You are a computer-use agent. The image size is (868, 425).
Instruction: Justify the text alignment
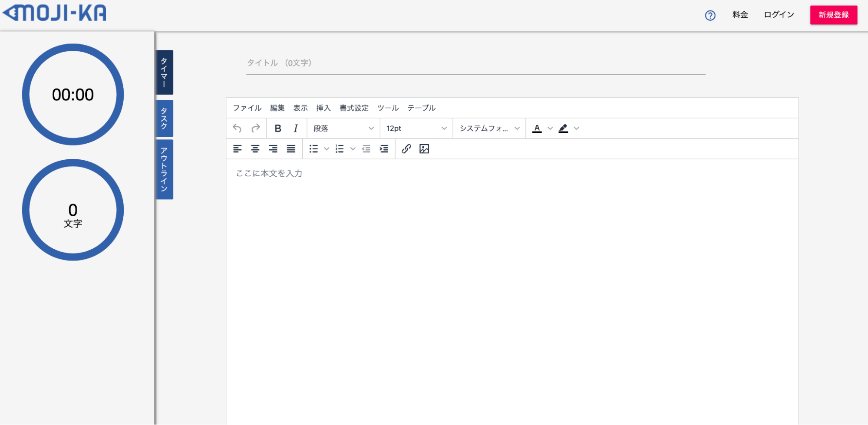[291, 149]
